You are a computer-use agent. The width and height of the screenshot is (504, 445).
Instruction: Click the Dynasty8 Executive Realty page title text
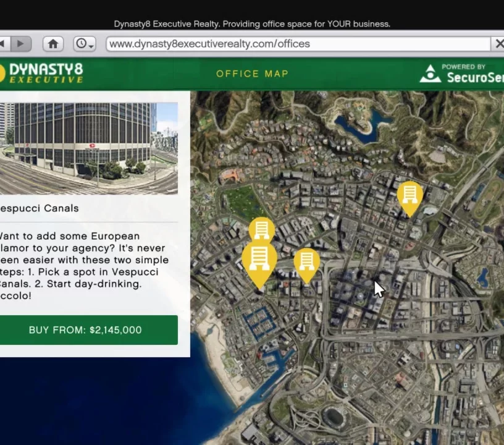[x=252, y=24]
